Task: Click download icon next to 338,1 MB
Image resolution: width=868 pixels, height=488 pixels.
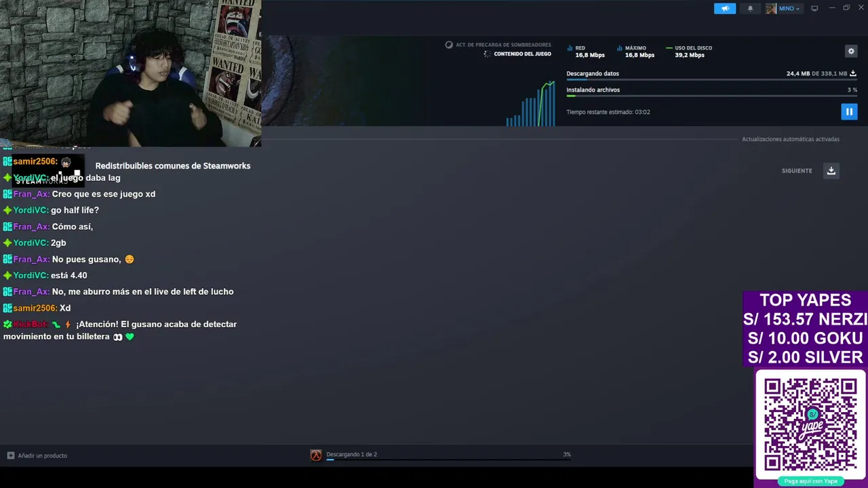Action: pyautogui.click(x=853, y=73)
